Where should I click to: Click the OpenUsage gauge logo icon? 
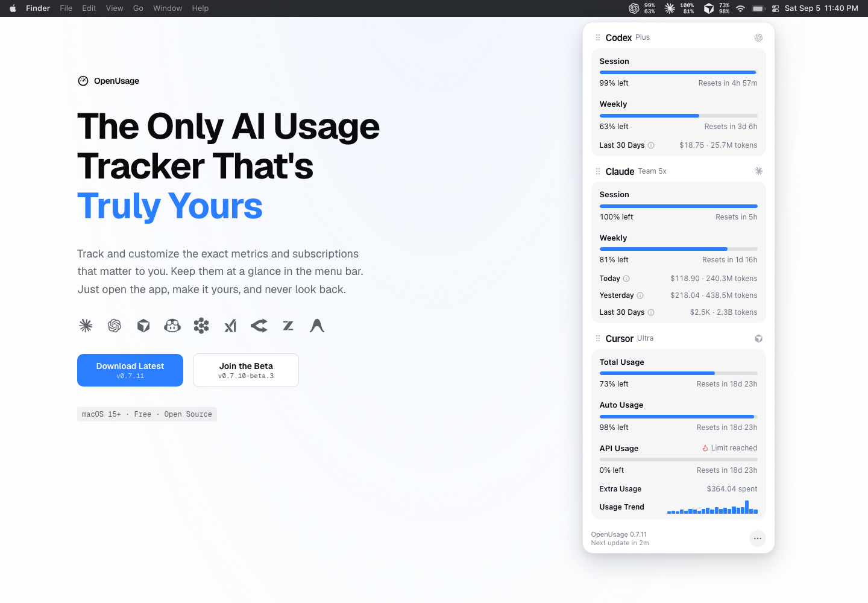click(x=83, y=81)
